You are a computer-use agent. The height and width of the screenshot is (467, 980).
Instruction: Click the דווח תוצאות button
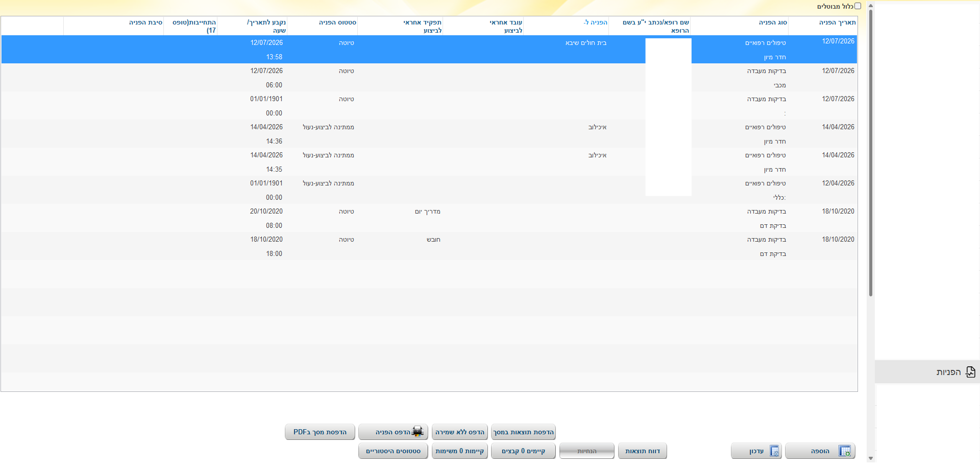[x=643, y=451]
